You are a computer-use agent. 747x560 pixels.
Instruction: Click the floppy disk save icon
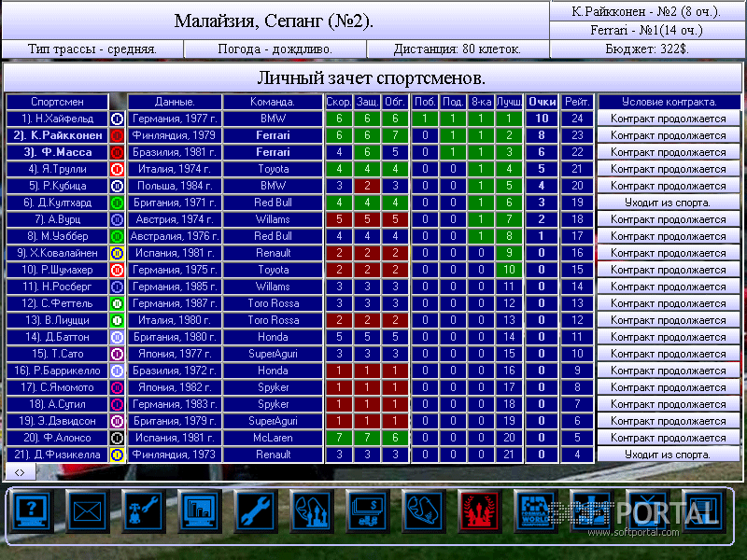click(x=704, y=511)
